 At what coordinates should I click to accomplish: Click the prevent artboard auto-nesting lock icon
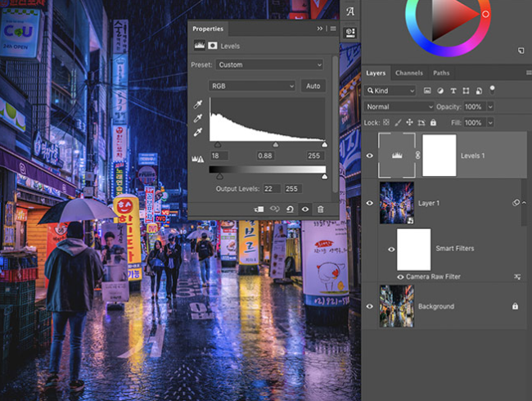pyautogui.click(x=422, y=123)
